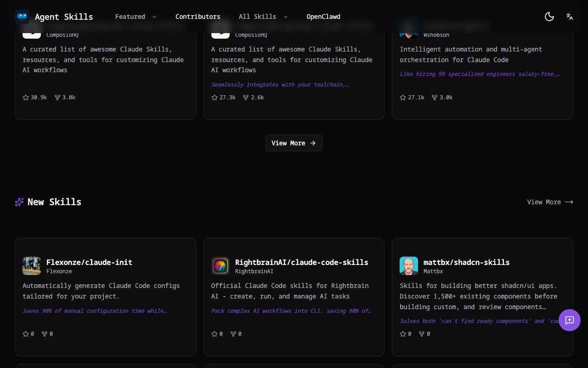
Task: Follow the View More link beside New Skills
Action: pos(550,202)
